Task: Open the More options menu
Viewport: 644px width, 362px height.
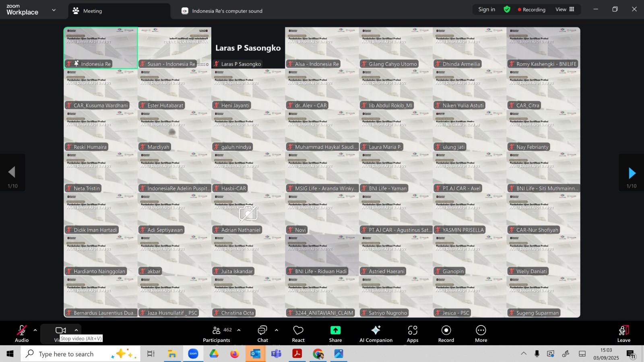Action: (481, 334)
